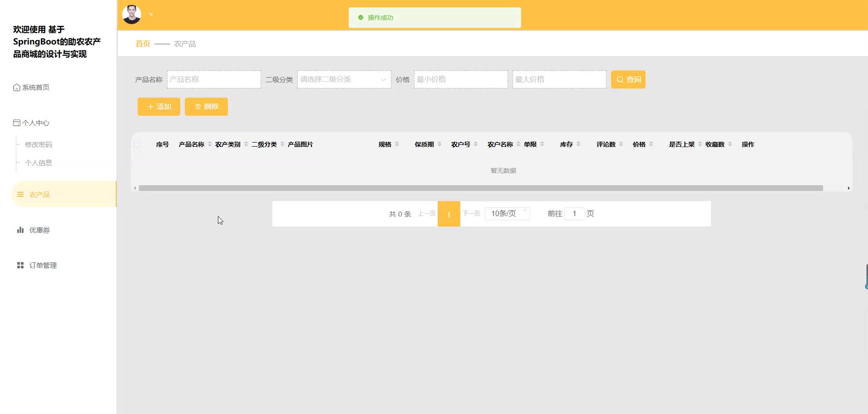Click the 个人中心 sidebar icon

click(x=17, y=123)
